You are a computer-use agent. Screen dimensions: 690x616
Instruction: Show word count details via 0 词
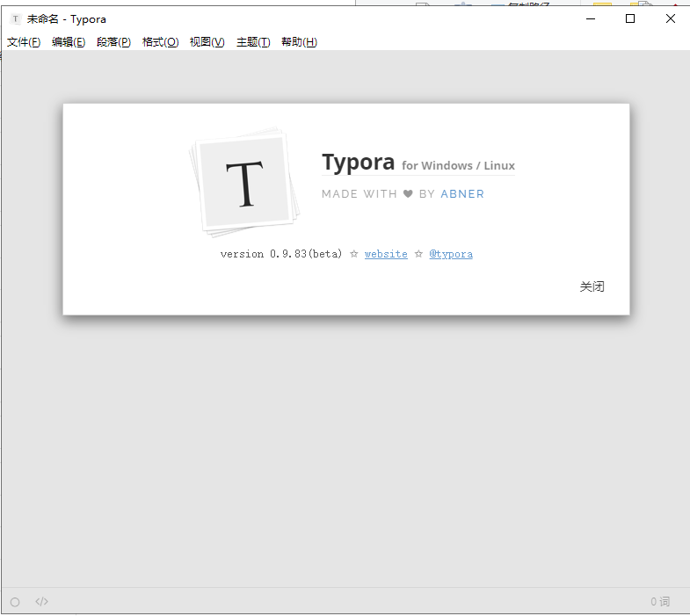pos(660,602)
